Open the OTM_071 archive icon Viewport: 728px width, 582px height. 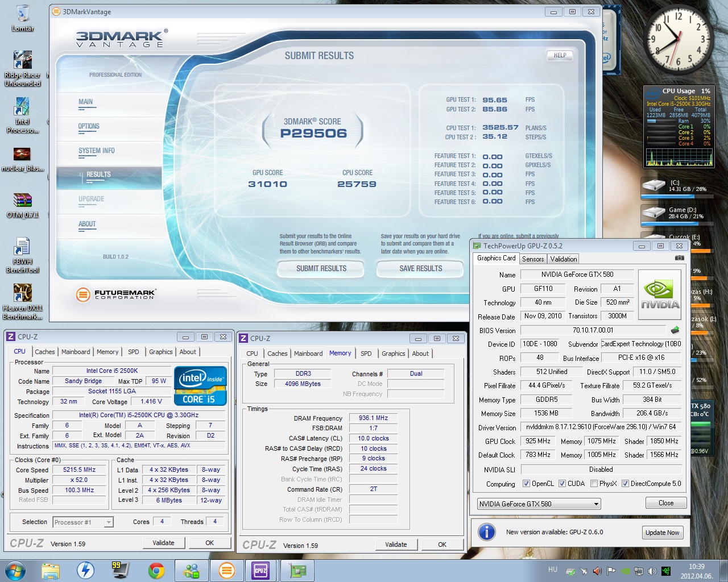[x=22, y=205]
